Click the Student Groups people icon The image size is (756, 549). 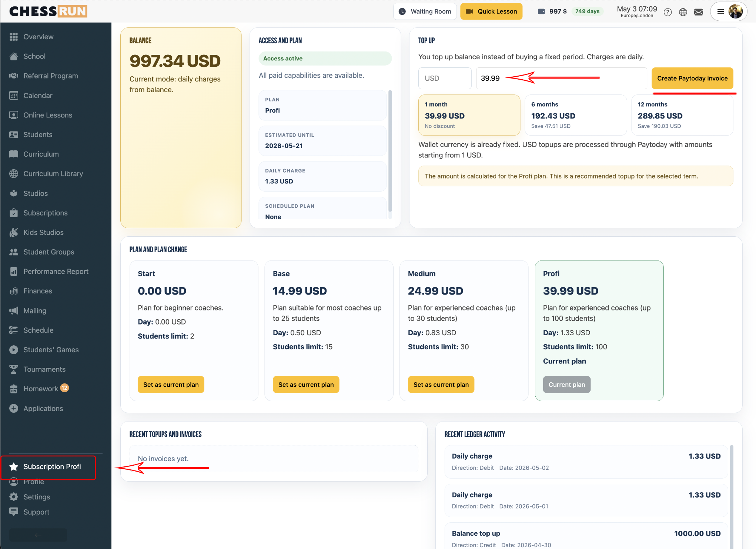(x=14, y=252)
